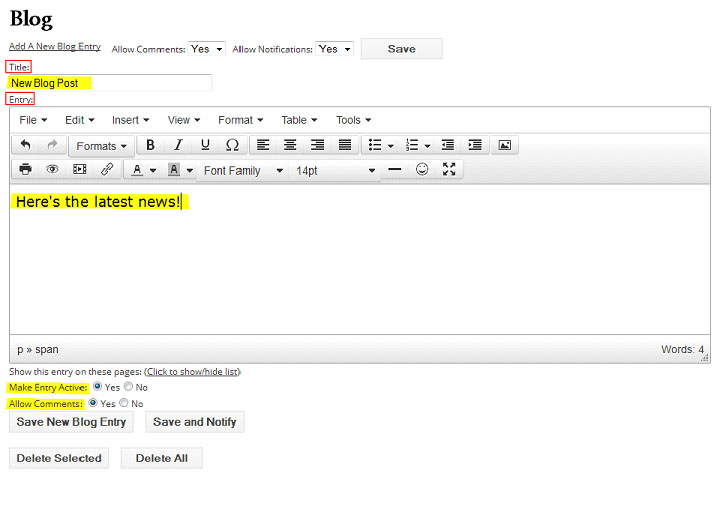Align text center
Image resolution: width=720 pixels, height=509 pixels.
click(290, 145)
